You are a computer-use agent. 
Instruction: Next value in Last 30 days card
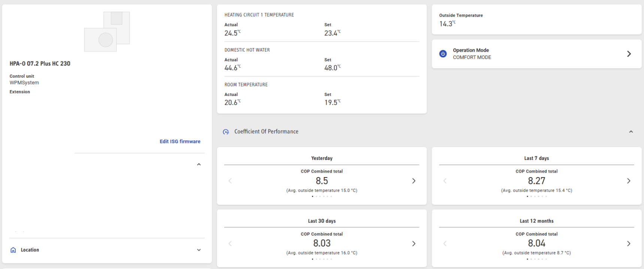(414, 243)
